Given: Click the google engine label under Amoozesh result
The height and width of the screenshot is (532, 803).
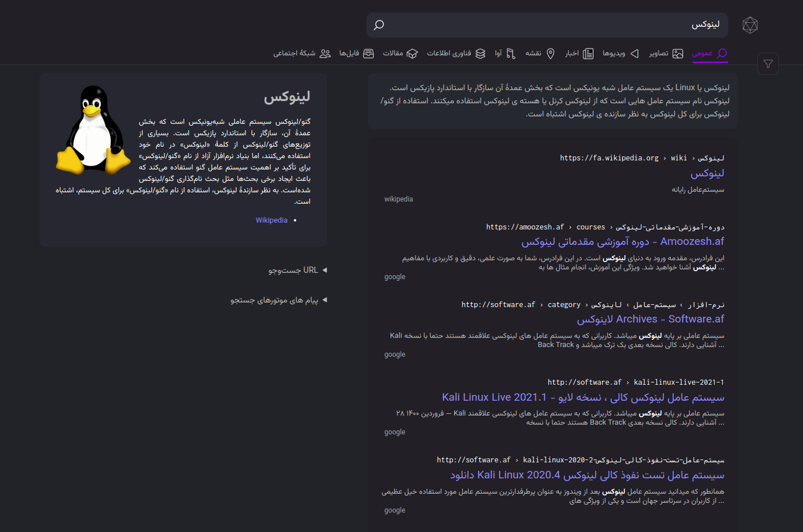Looking at the screenshot, I should tap(394, 277).
